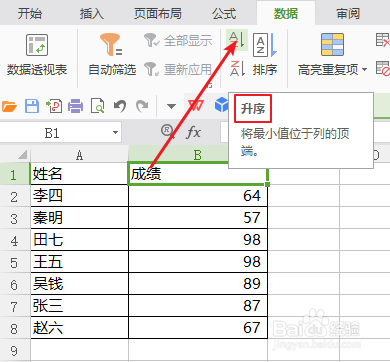390x362 pixels.
Task: Click the export to PDF icon
Action: pyautogui.click(x=54, y=106)
